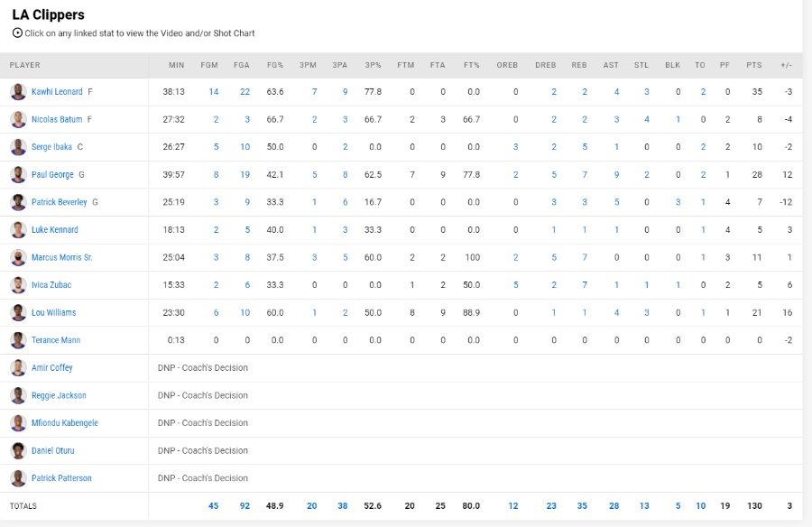View Marcus Morris Sr.'s 7 total rebounds
The image size is (812, 527).
click(585, 257)
